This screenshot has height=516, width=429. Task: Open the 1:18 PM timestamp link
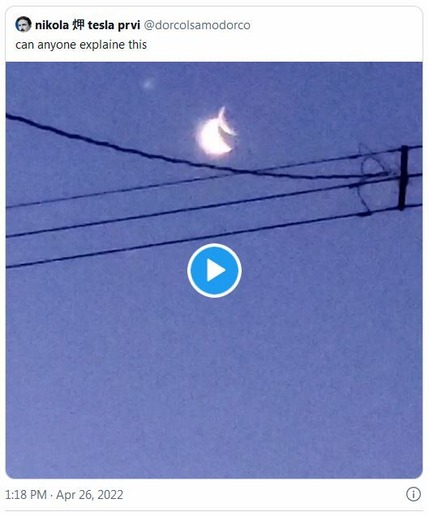click(26, 494)
